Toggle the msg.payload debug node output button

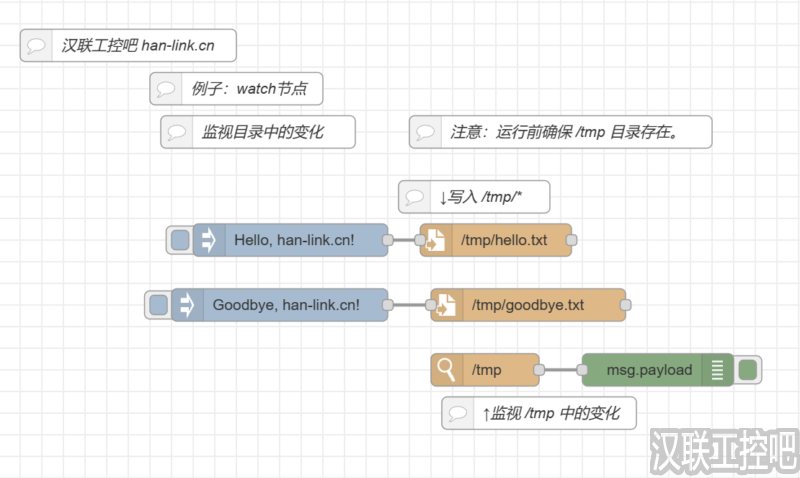click(x=747, y=370)
